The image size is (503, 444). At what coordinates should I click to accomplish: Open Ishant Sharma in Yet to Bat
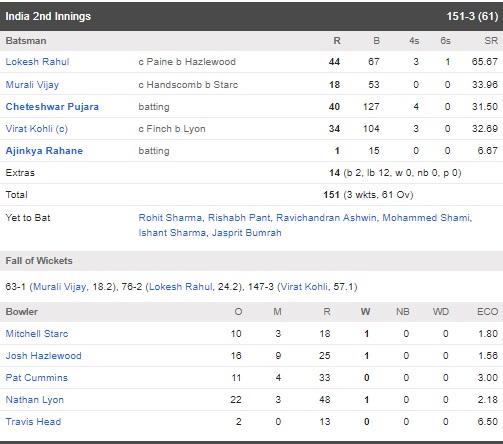coord(172,233)
